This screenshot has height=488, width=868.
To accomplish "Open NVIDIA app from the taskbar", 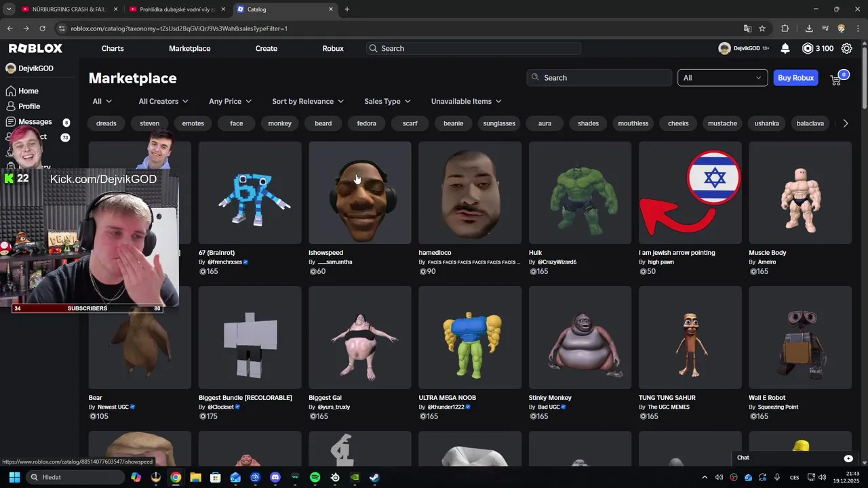I will (x=355, y=477).
